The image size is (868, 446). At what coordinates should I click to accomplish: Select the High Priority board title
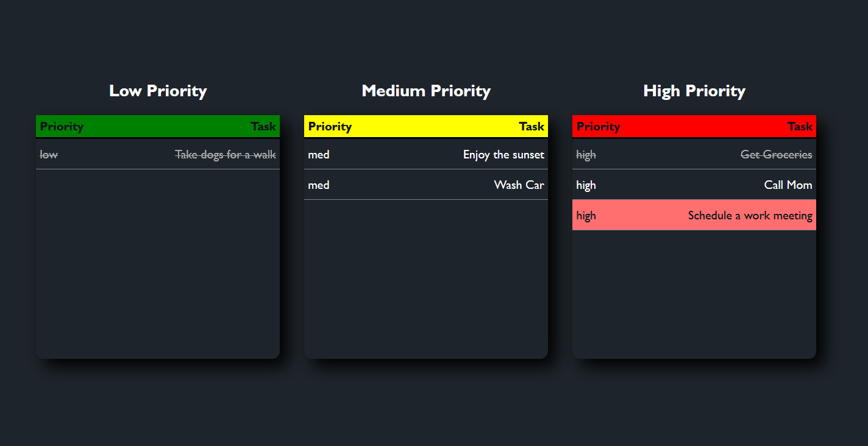694,90
